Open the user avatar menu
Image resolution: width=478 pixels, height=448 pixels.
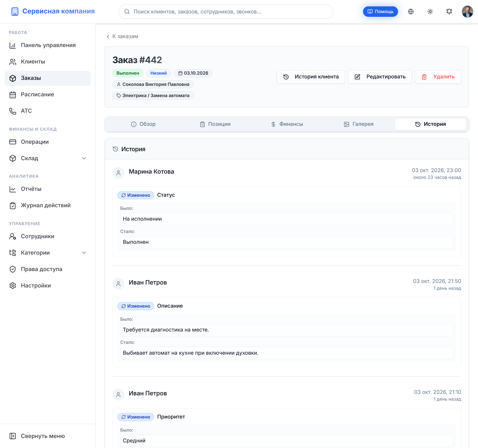click(467, 12)
